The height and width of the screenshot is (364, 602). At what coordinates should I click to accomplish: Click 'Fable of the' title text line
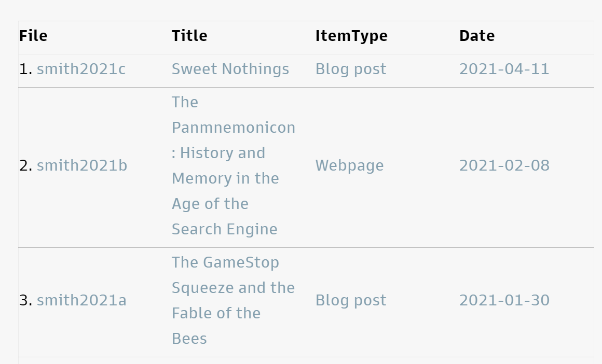click(x=216, y=313)
